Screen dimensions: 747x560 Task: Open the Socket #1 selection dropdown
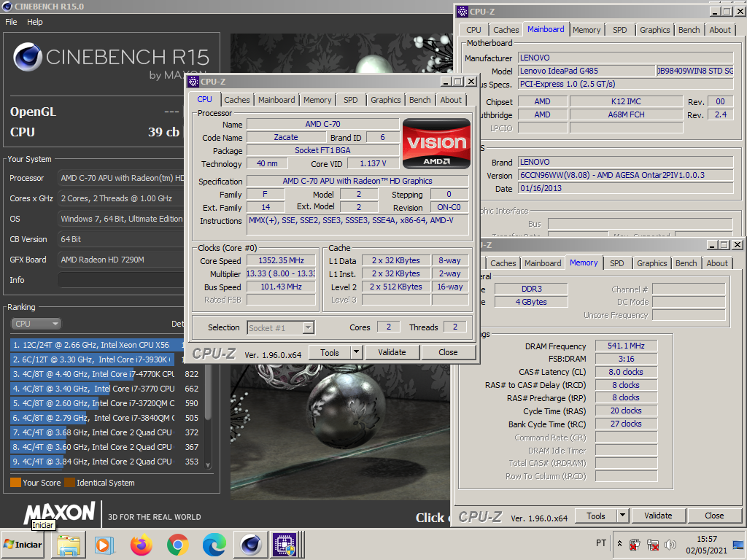click(x=281, y=327)
